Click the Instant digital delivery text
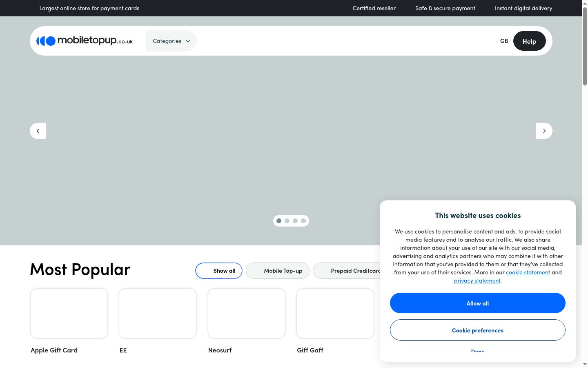Image resolution: width=588 pixels, height=368 pixels. [523, 8]
